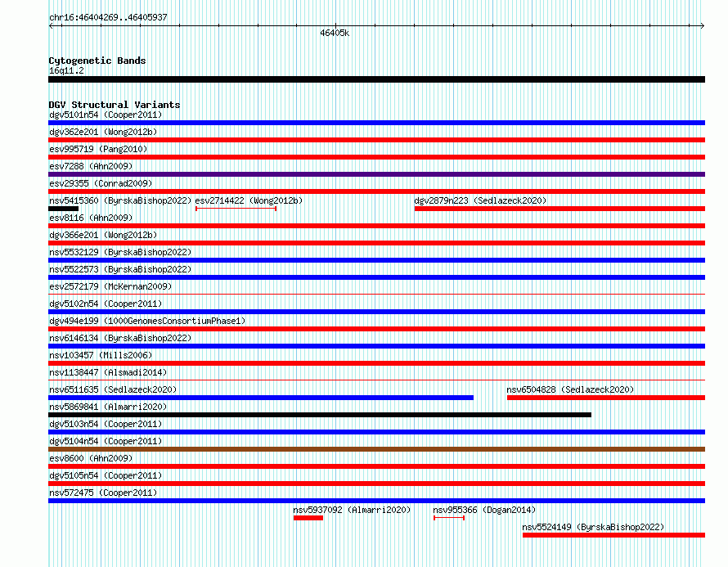The image size is (728, 567).
Task: Click the red bar of dgv2879n223
Action: click(560, 209)
